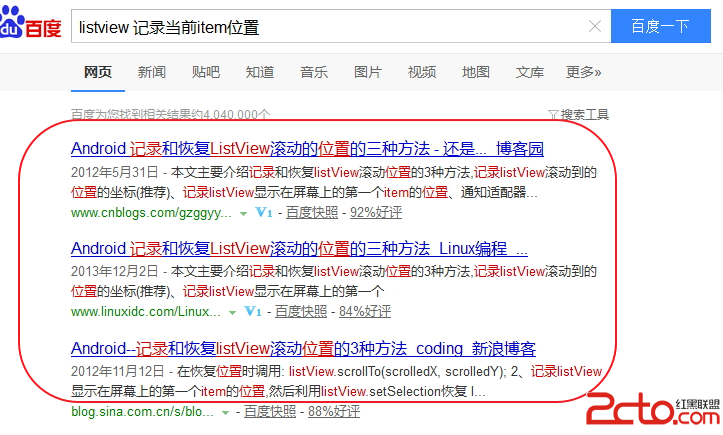Viewport: 723px width, 435px height.
Task: Switch to the 地图 tab
Action: click(x=475, y=72)
